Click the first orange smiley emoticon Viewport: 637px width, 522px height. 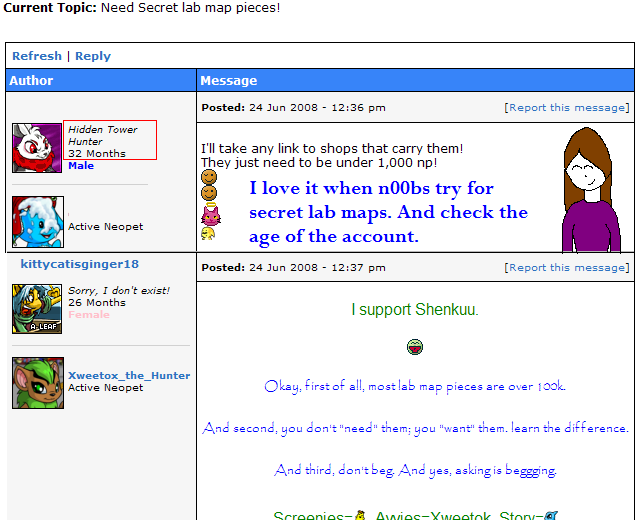click(x=209, y=177)
